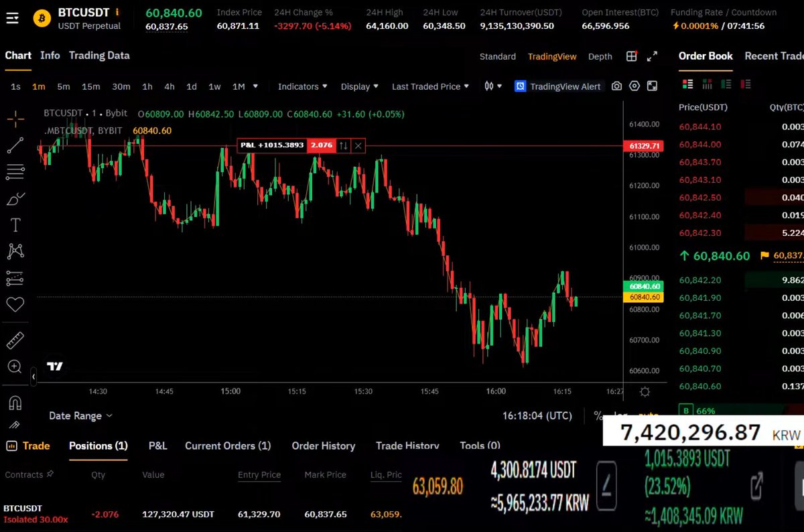Open the prediction and measurement tools
Viewport: 804px width, 532px height.
point(15,278)
